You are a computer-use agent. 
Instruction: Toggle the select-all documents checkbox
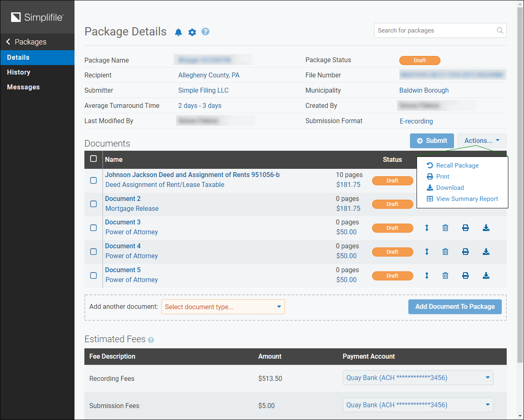click(93, 159)
